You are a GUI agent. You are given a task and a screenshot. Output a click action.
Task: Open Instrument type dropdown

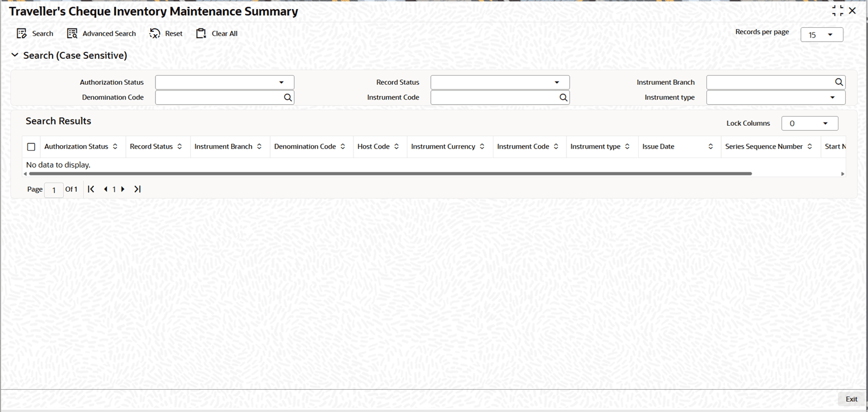pos(776,98)
